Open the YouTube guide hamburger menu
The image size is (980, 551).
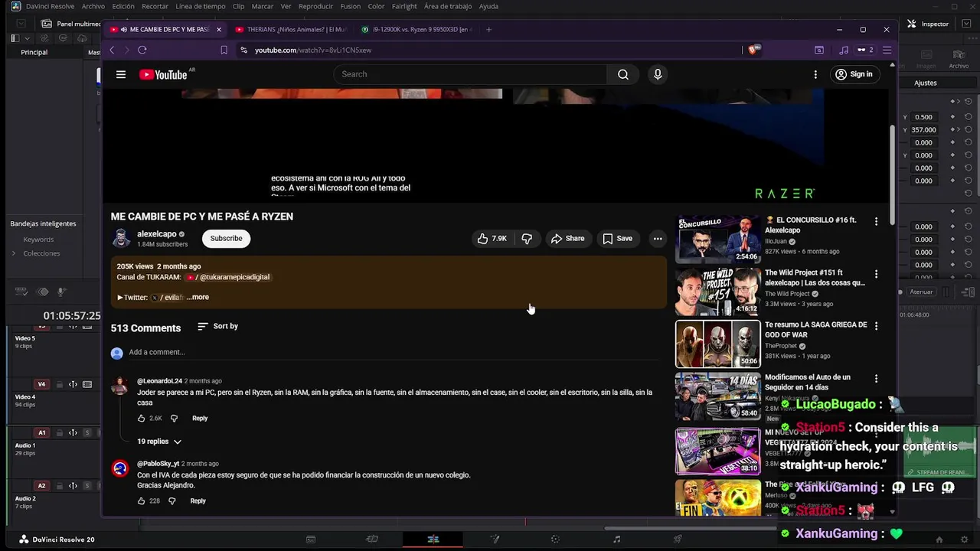coord(120,74)
